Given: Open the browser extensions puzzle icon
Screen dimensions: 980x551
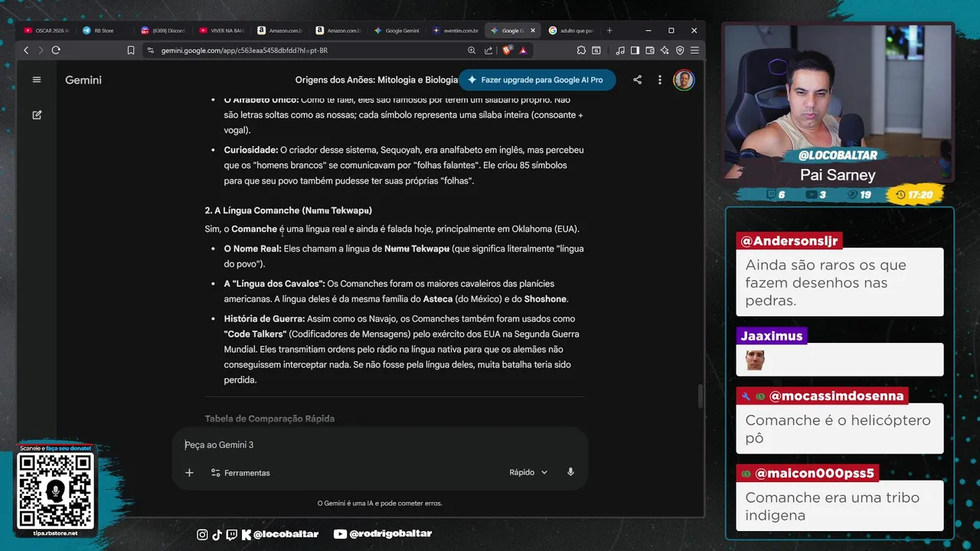Looking at the screenshot, I should pyautogui.click(x=581, y=50).
